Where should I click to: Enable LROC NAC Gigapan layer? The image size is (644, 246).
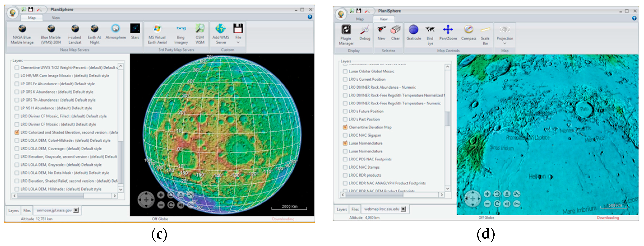345,135
